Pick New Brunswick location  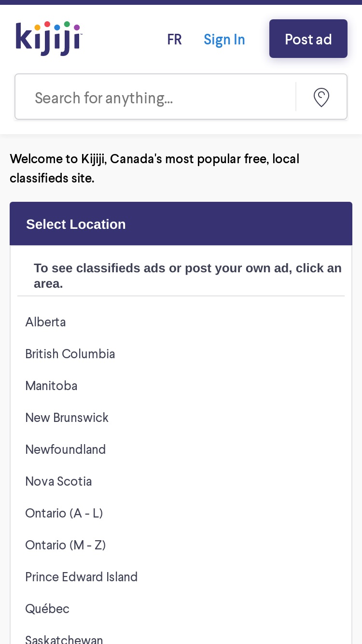67,418
